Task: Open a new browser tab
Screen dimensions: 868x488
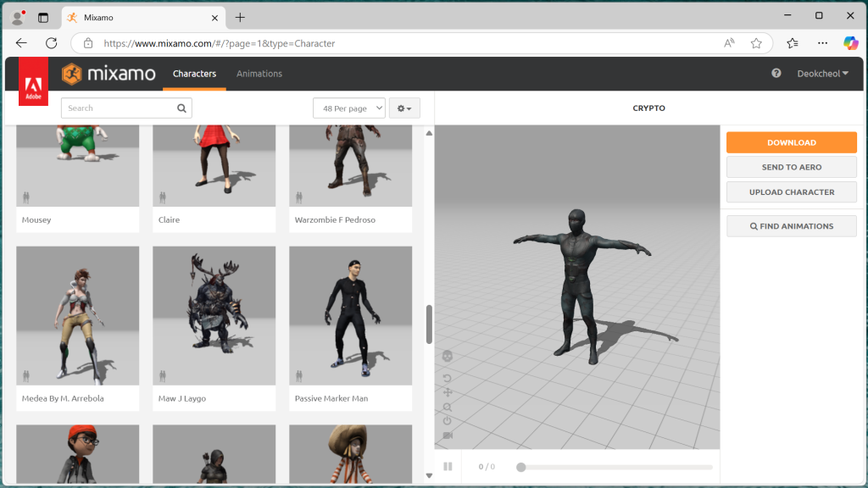Action: [240, 18]
